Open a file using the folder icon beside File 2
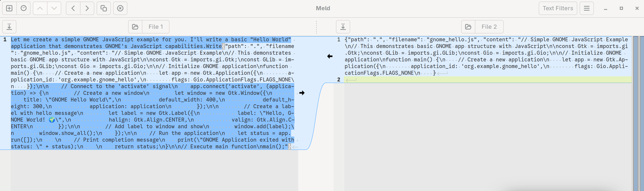This screenshot has width=644, height=191. click(x=468, y=27)
